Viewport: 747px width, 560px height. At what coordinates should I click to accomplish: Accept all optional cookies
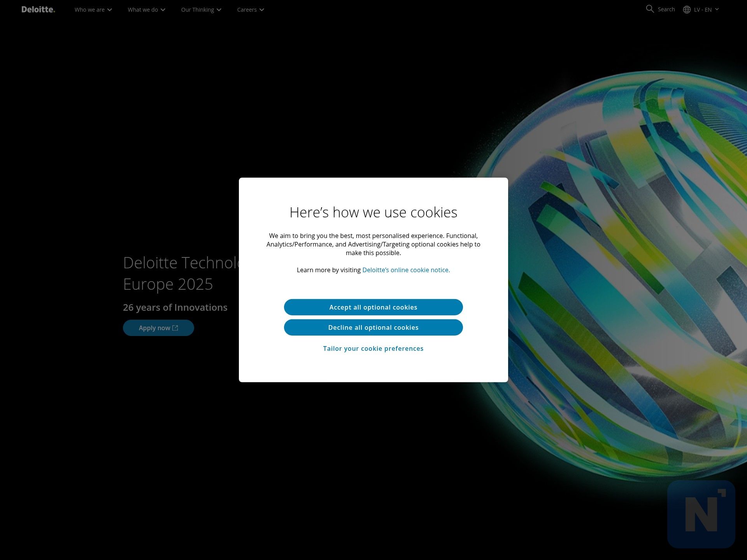click(373, 307)
